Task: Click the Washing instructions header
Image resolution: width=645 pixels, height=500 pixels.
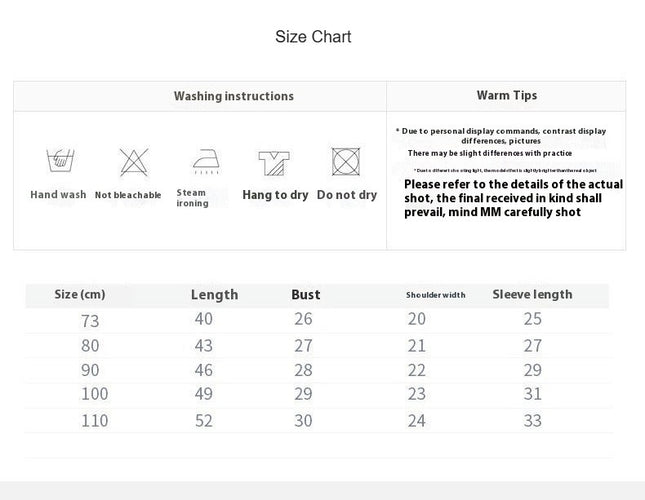Action: 234,96
